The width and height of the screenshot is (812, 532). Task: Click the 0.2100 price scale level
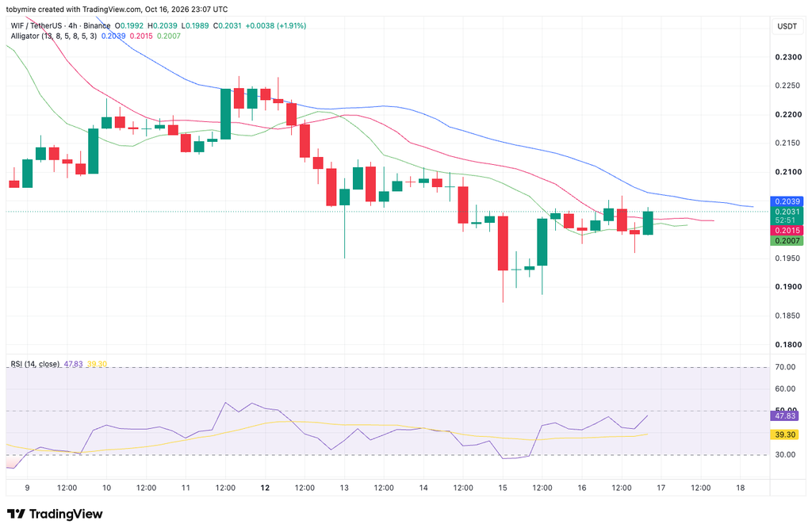click(788, 172)
